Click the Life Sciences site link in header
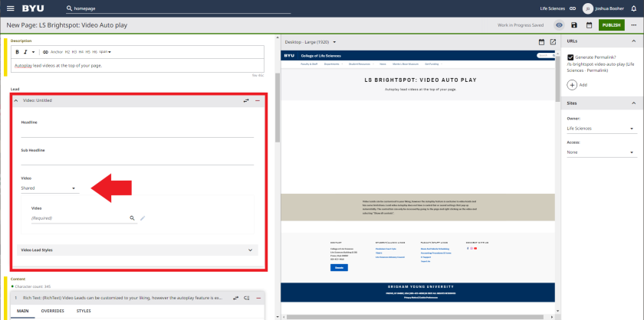Viewport: 644px width, 320px height. [553, 8]
